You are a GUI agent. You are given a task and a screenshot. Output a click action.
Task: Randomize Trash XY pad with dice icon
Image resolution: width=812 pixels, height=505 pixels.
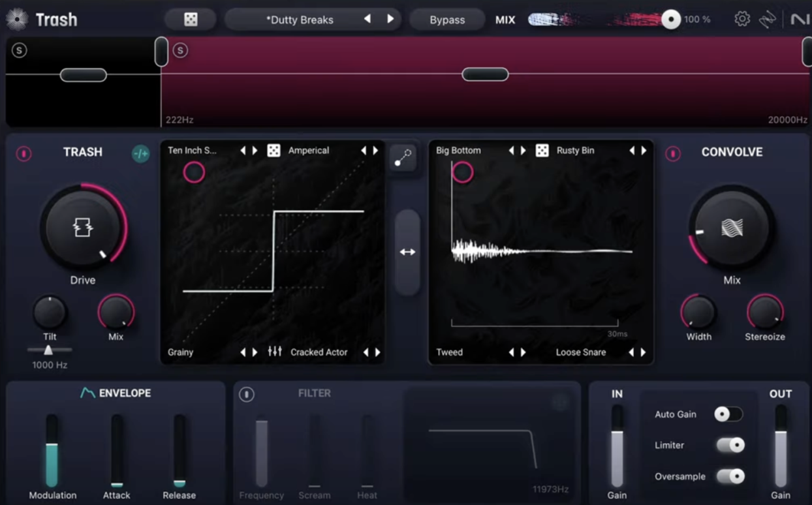(273, 151)
